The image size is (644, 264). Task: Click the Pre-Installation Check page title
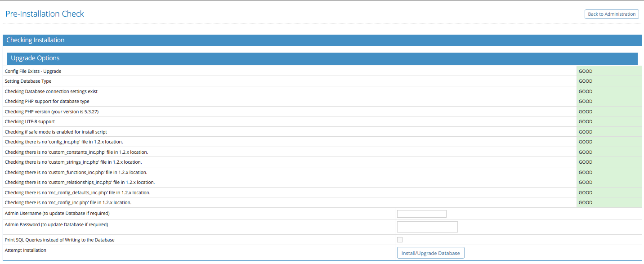(x=45, y=13)
